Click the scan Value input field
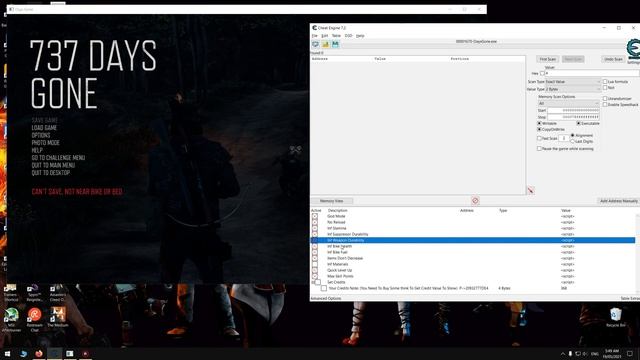Image resolution: width=640 pixels, height=360 pixels. (x=592, y=73)
